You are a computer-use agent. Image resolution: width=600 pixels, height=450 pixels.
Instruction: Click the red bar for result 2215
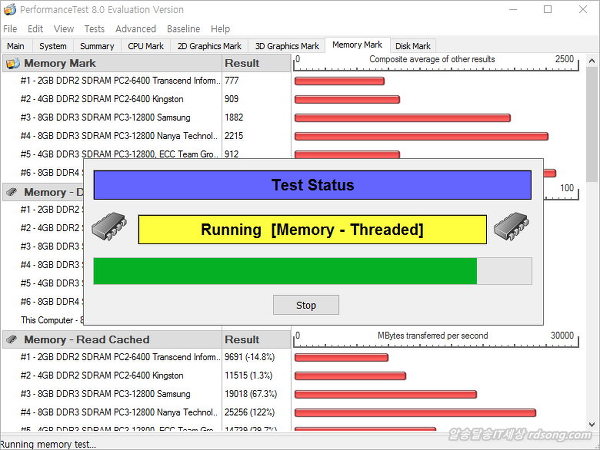(x=421, y=136)
